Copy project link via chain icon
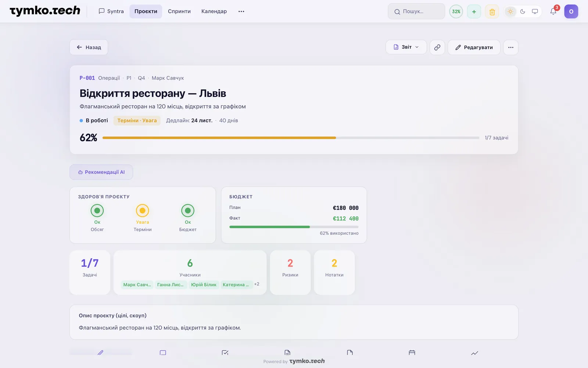588x368 pixels. click(x=437, y=47)
